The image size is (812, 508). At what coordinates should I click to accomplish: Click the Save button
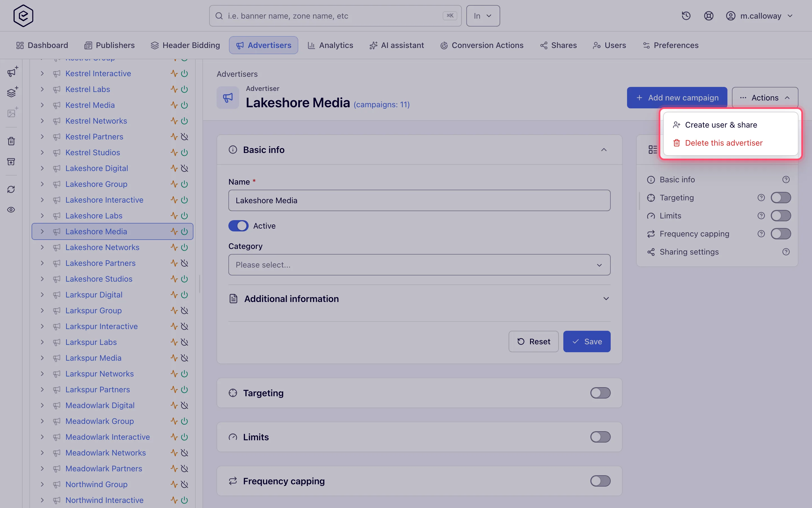pyautogui.click(x=586, y=341)
